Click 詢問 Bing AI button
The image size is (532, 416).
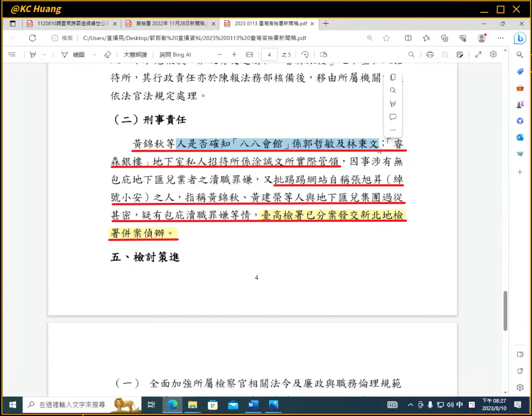click(x=175, y=55)
